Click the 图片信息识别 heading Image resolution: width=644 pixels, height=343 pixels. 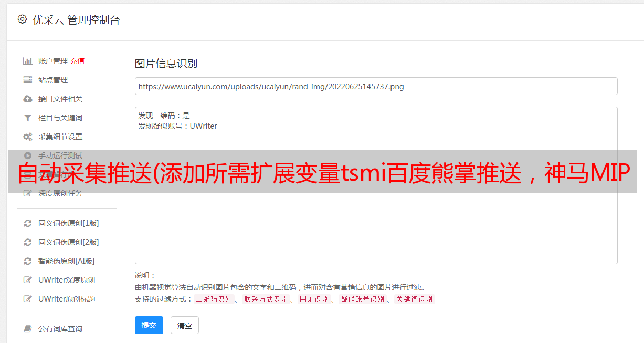point(166,64)
